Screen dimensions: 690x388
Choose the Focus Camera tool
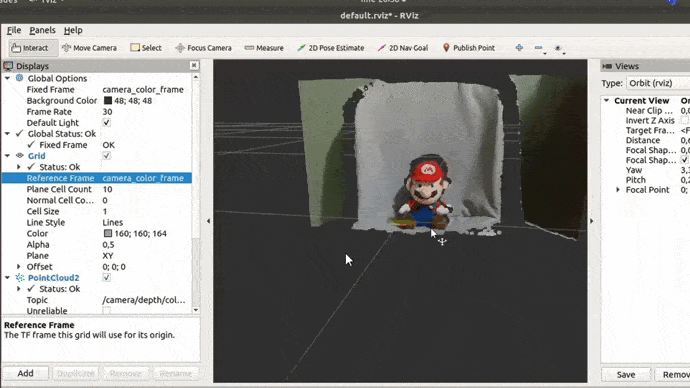point(203,48)
